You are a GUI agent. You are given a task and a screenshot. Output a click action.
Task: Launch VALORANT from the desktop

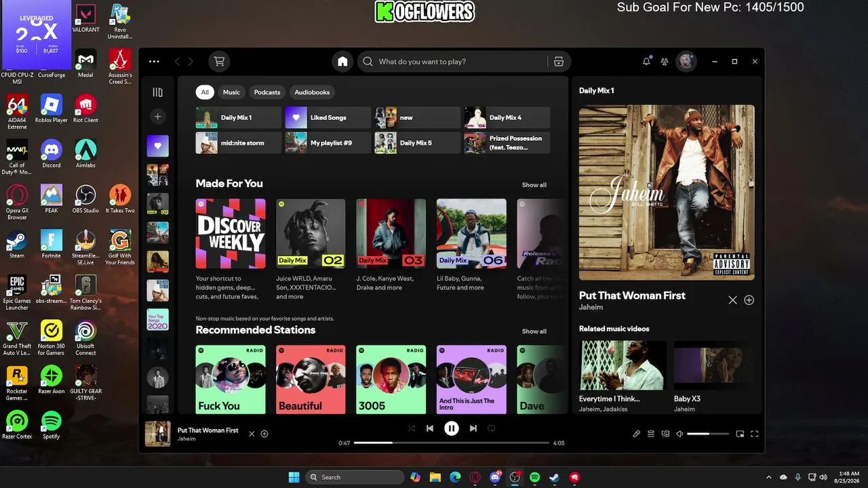point(85,18)
